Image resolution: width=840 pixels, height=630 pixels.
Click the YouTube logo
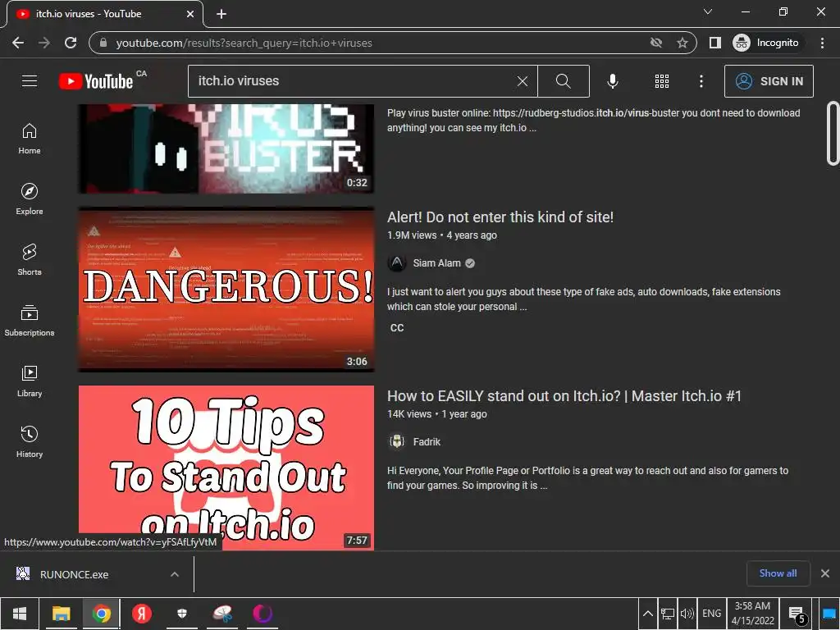(x=96, y=81)
